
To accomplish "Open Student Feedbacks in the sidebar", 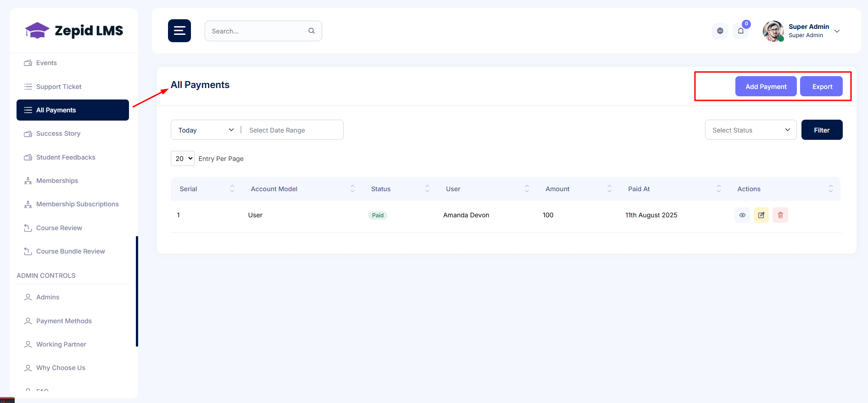I will (x=73, y=157).
